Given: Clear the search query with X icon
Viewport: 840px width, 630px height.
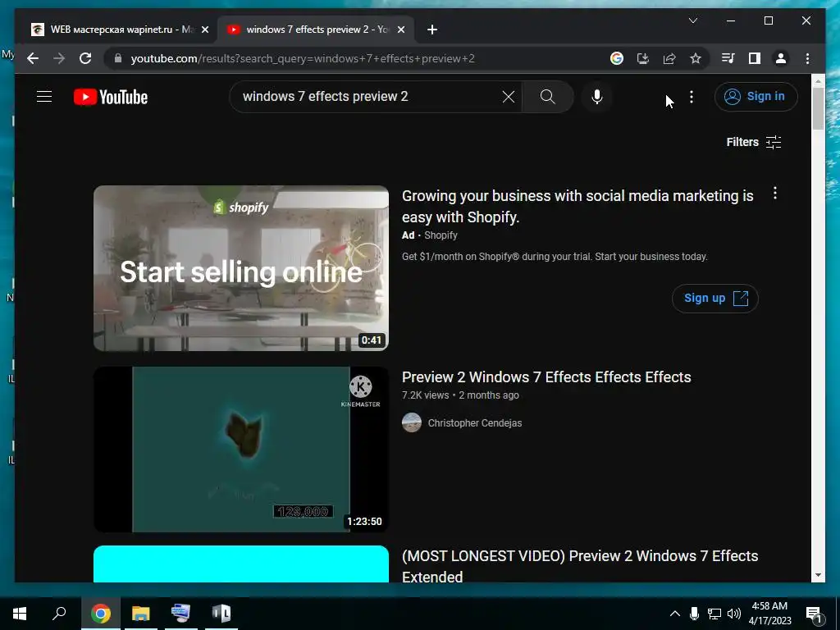Looking at the screenshot, I should click(509, 97).
